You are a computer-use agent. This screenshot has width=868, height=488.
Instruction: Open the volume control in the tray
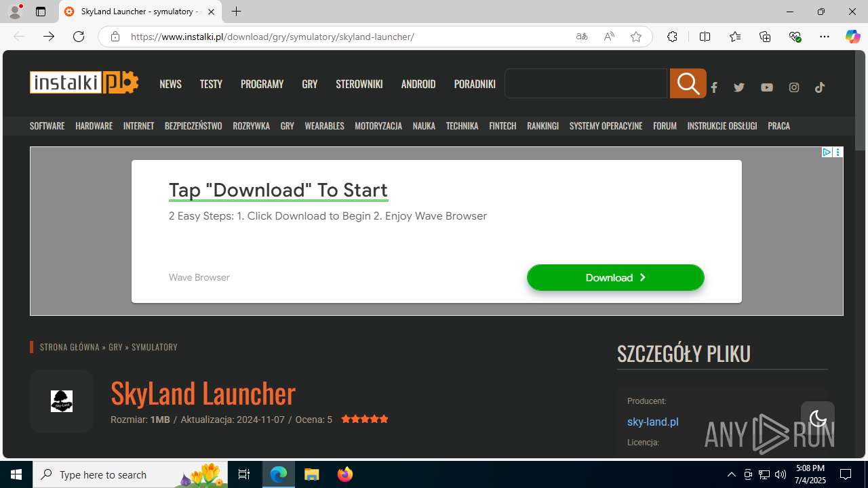point(781,474)
